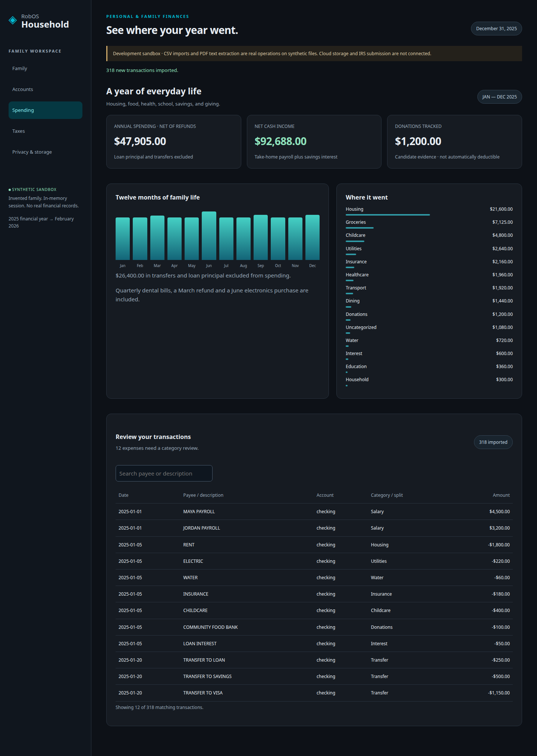The height and width of the screenshot is (756, 537).
Task: Click the December 31, 2025 date pill
Action: pos(496,29)
